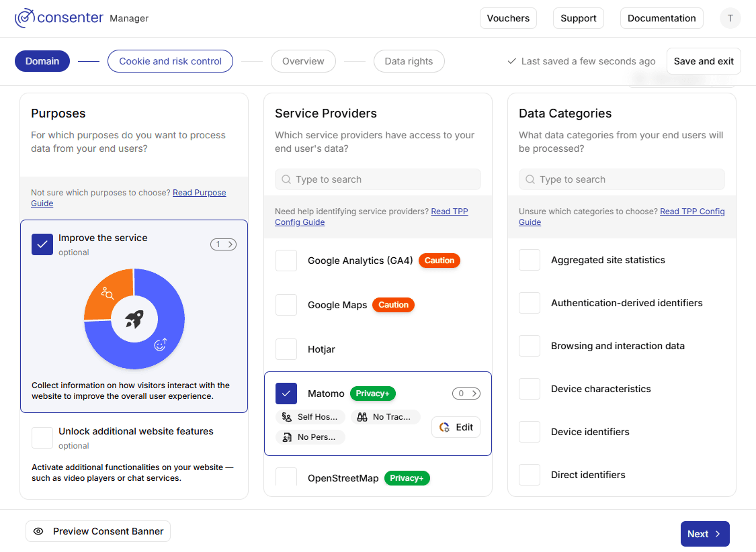Deselect the Matomo service provider
Image resolution: width=756 pixels, height=552 pixels.
click(286, 394)
